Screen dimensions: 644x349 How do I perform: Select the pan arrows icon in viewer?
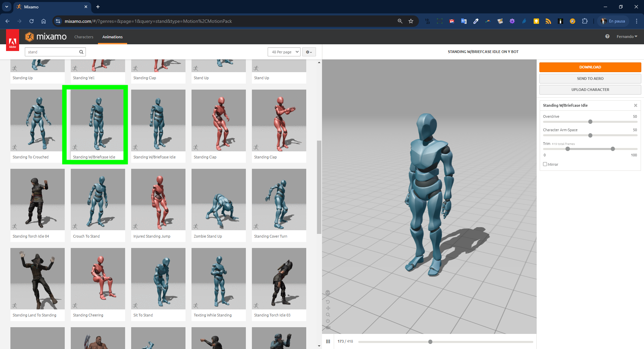tap(328, 308)
